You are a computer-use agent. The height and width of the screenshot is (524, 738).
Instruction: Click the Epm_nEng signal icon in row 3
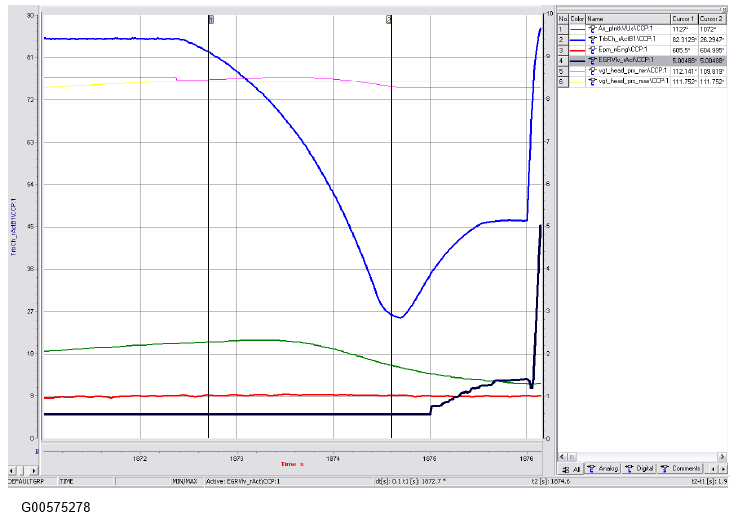[592, 49]
